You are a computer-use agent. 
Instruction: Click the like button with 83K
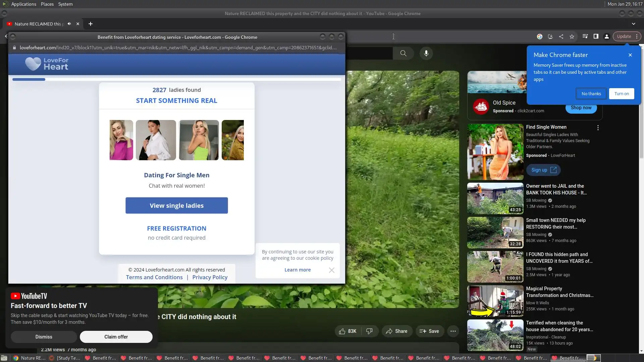(347, 331)
